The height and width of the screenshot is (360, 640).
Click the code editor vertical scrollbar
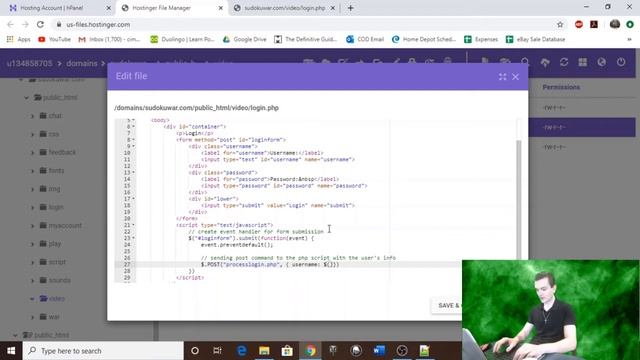pos(519,200)
